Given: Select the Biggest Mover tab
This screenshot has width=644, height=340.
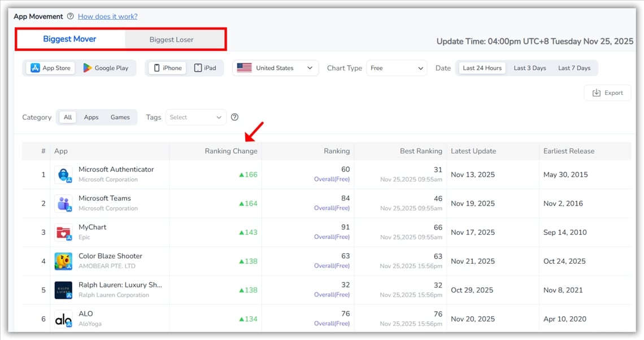Looking at the screenshot, I should [x=69, y=39].
